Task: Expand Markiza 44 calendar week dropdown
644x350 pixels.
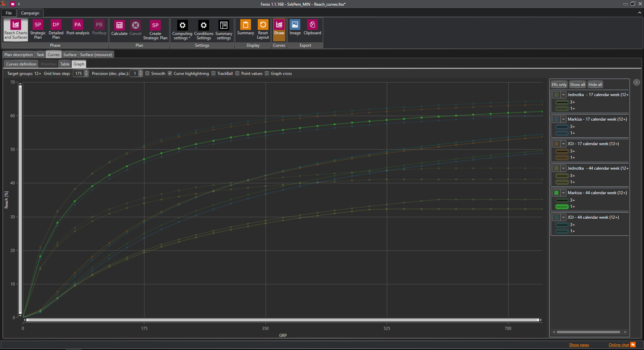Action: coord(563,193)
